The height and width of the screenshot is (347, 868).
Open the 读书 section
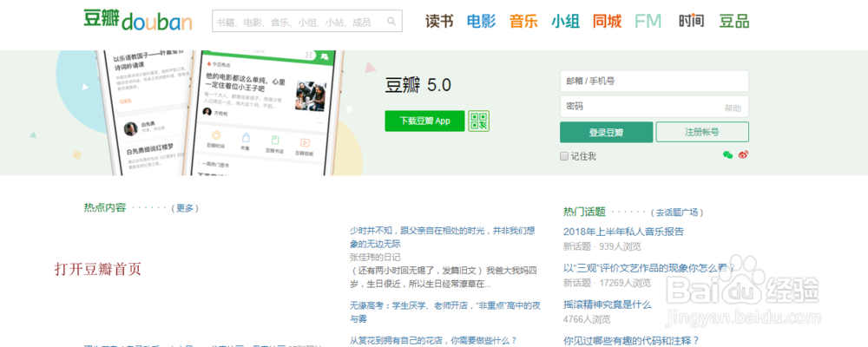pyautogui.click(x=439, y=21)
